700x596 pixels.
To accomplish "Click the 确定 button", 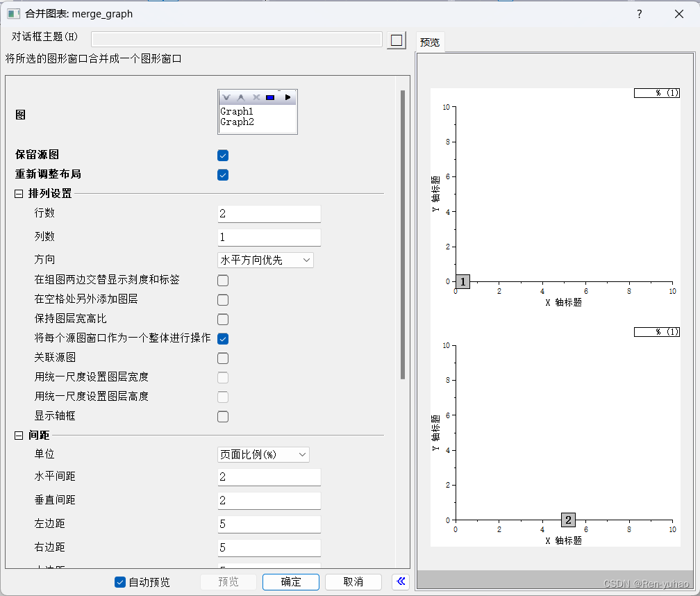I will pyautogui.click(x=290, y=581).
